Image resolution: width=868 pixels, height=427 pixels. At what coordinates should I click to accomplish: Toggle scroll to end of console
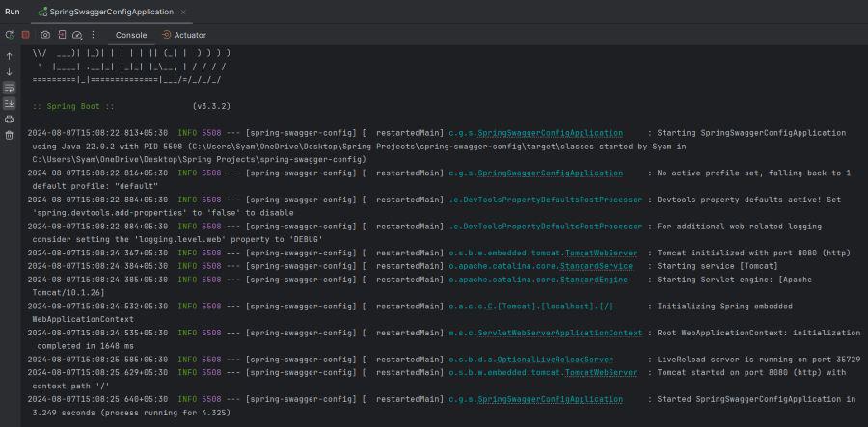click(10, 103)
